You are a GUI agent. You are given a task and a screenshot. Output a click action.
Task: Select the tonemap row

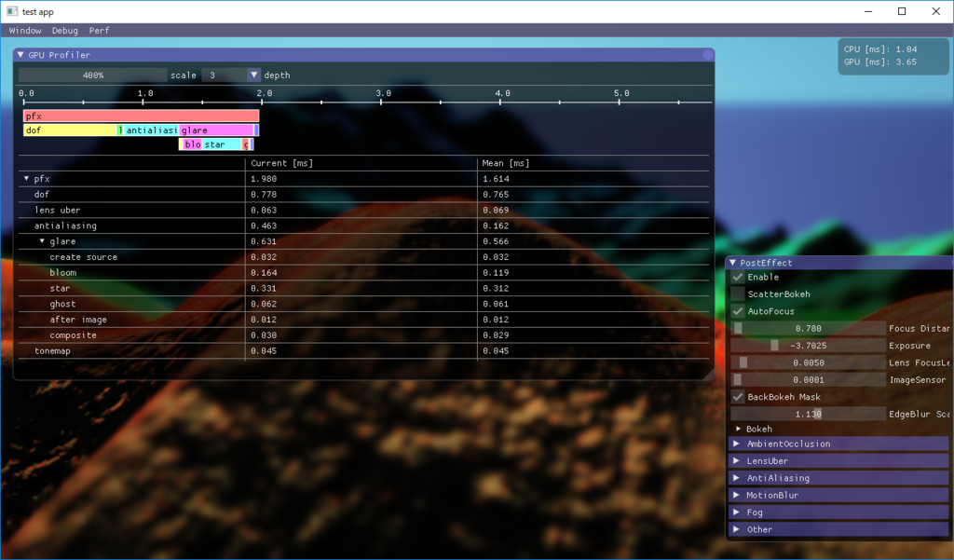coord(363,351)
